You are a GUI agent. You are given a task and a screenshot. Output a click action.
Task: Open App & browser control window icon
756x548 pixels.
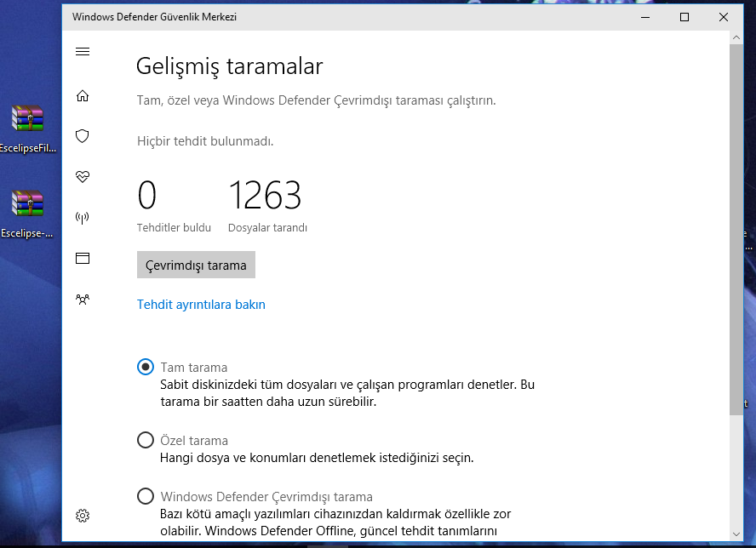tap(83, 259)
